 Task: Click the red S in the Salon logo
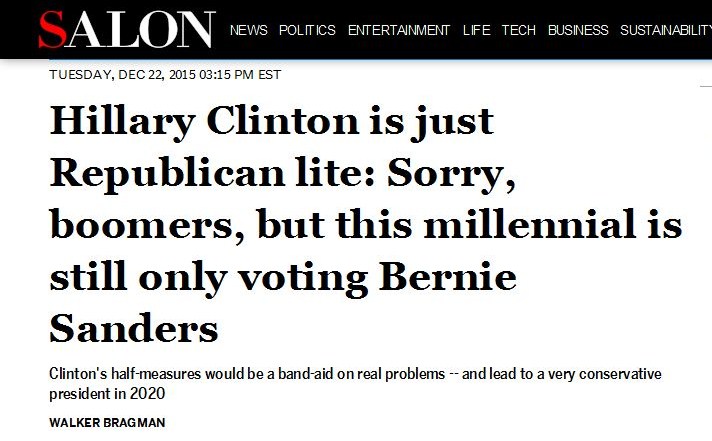tap(52, 29)
